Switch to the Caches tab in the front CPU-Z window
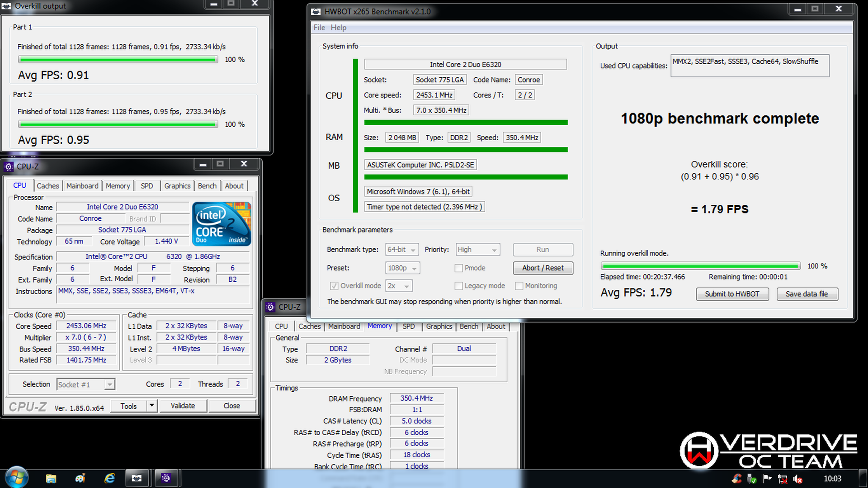Screen dimensions: 868x488 coord(47,186)
